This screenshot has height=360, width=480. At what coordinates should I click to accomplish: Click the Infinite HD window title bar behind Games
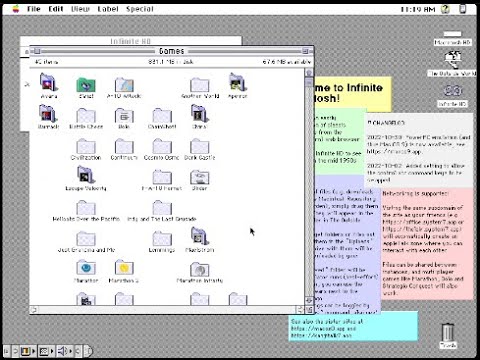coord(131,41)
